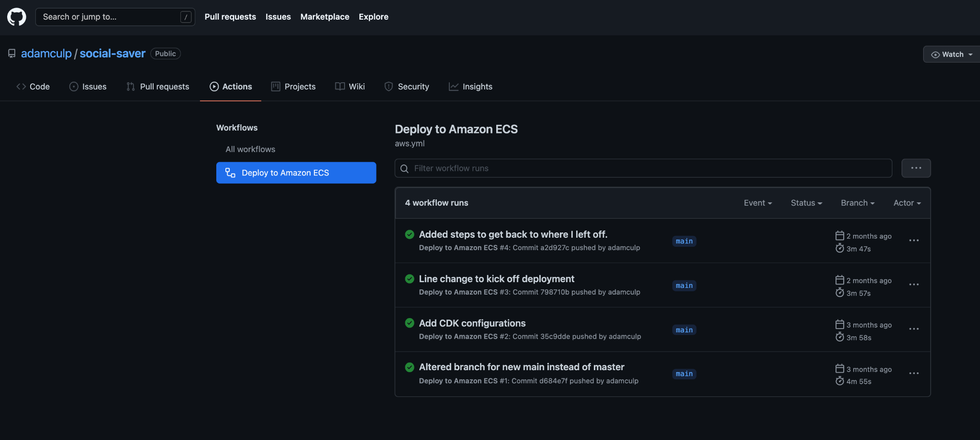This screenshot has width=980, height=440.
Task: Click success checkmark for 'Add CDK configurations' run
Action: 410,323
